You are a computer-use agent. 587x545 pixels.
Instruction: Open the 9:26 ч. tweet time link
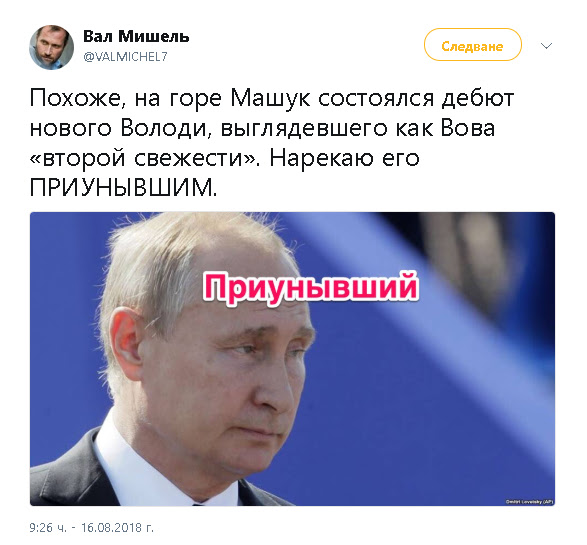tap(48, 528)
